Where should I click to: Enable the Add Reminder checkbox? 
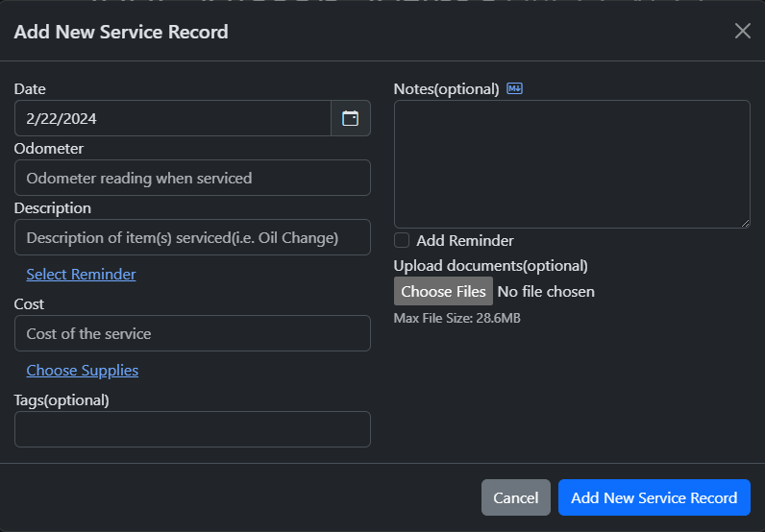coord(402,241)
